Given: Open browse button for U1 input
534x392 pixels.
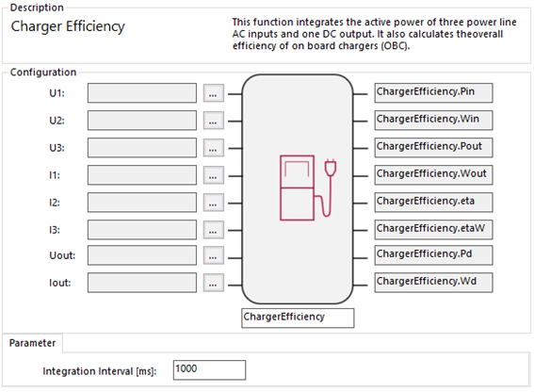Looking at the screenshot, I should 214,93.
